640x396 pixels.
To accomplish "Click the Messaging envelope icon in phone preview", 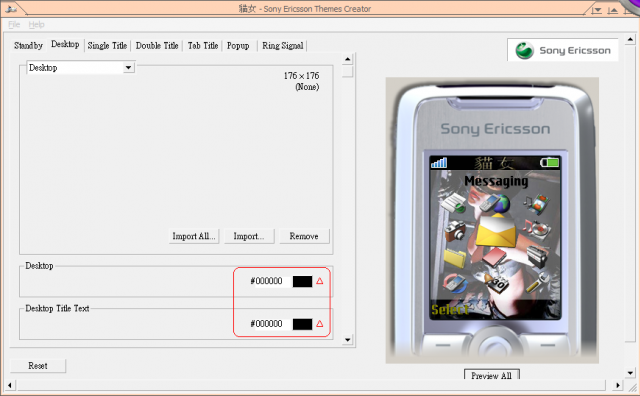I will coord(496,231).
